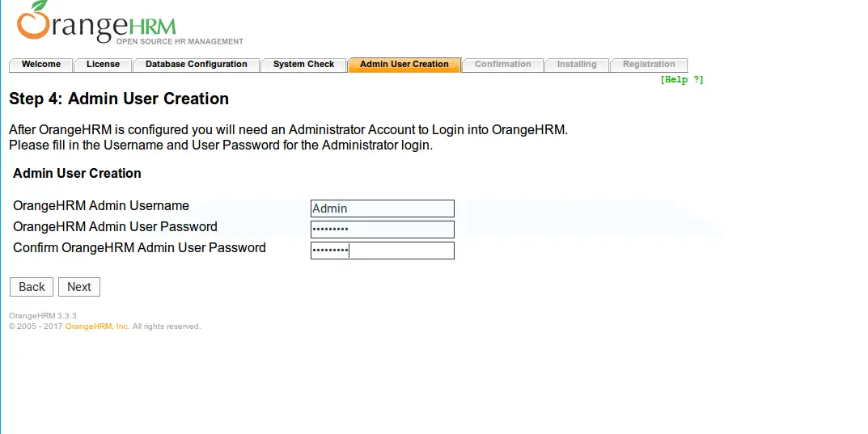Focus the Admin Username field
This screenshot has width=868, height=434.
point(383,209)
